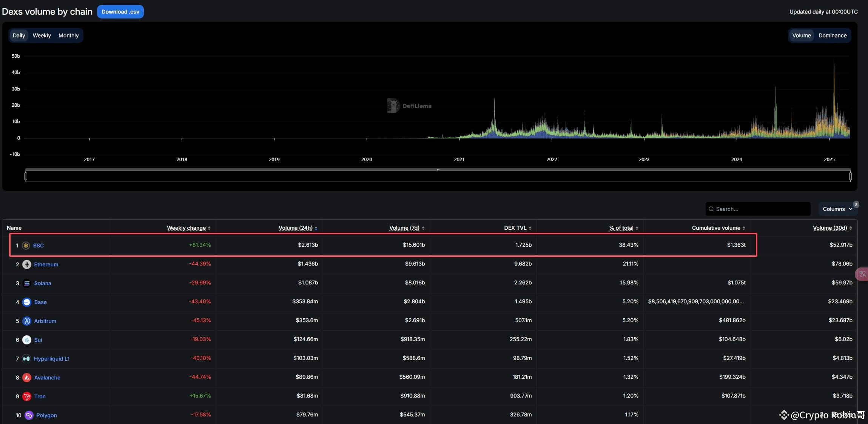Click the Solana chain logo icon
Screen dimensions: 868x424
27,283
